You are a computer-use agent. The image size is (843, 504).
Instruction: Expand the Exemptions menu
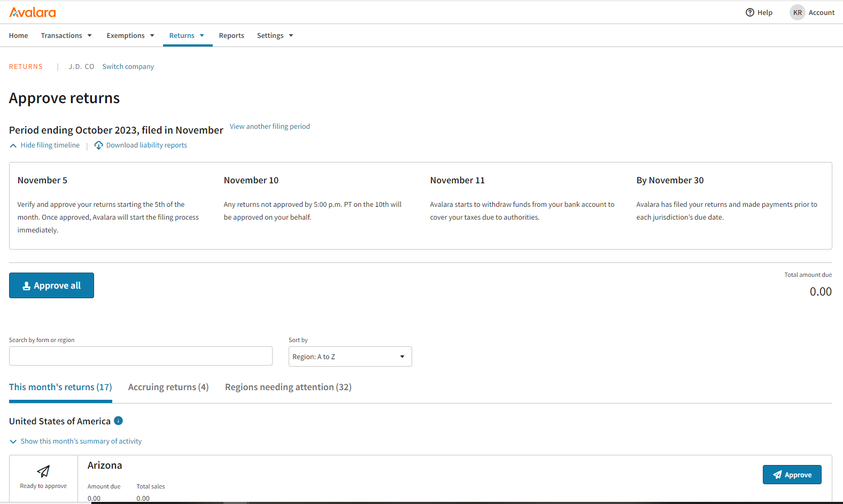click(x=130, y=36)
